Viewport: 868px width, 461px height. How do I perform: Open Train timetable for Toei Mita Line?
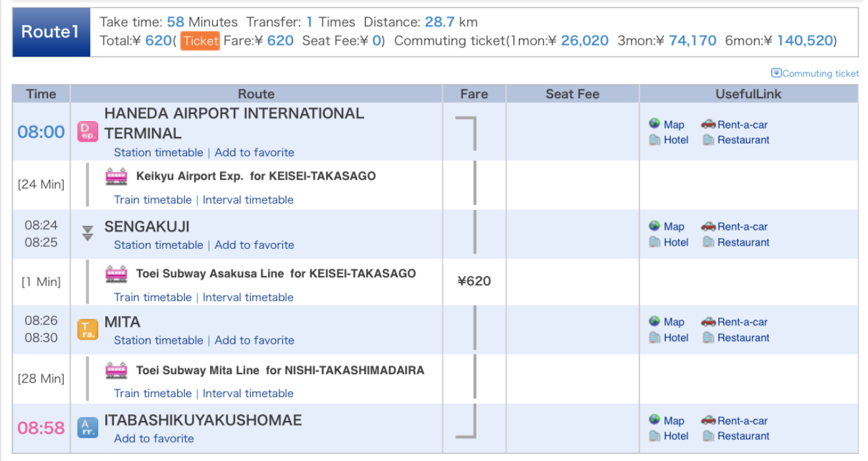tap(153, 393)
